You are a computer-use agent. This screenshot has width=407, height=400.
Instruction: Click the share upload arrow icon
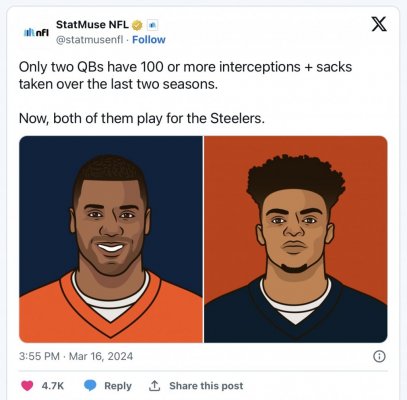coord(154,386)
